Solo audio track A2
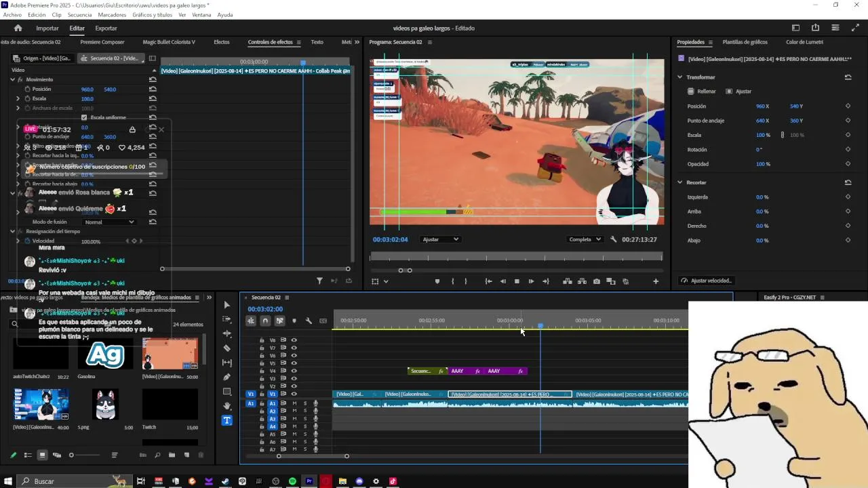The height and width of the screenshot is (488, 868). tap(305, 411)
